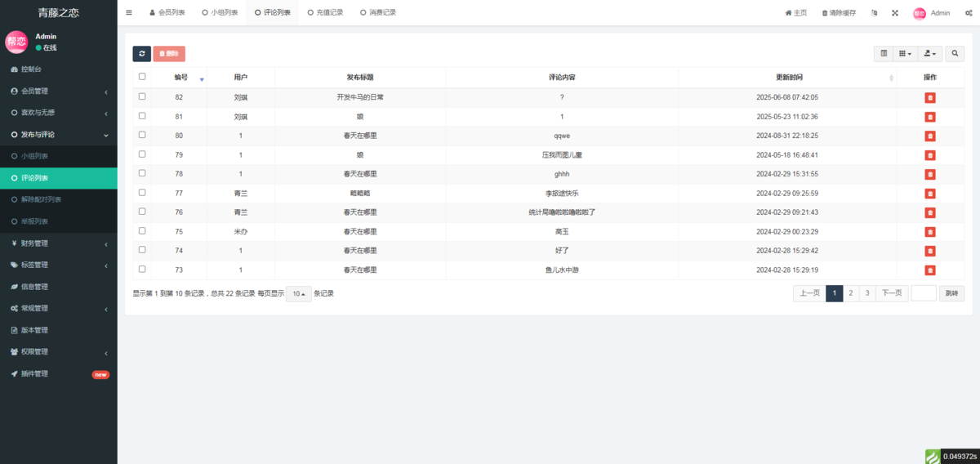Expand 标签管理 sidebar menu

click(59, 265)
